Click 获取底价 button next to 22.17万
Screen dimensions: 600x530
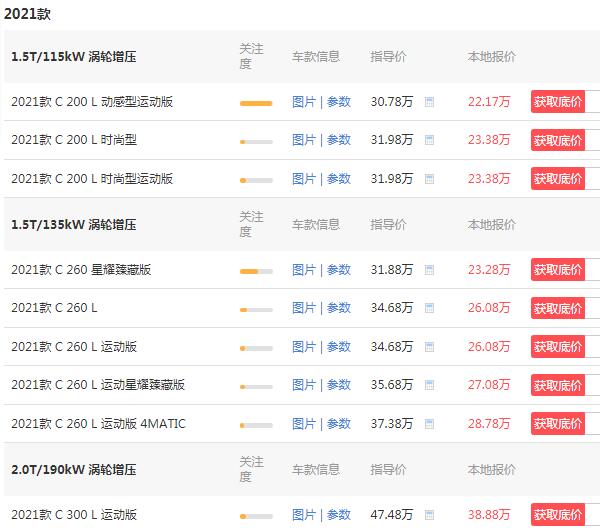tap(558, 102)
